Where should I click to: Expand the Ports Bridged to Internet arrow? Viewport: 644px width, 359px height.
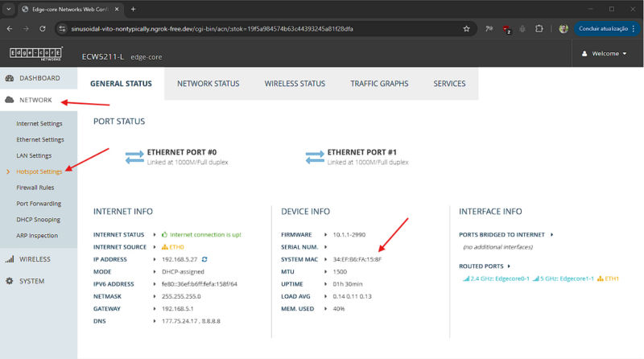(553, 234)
